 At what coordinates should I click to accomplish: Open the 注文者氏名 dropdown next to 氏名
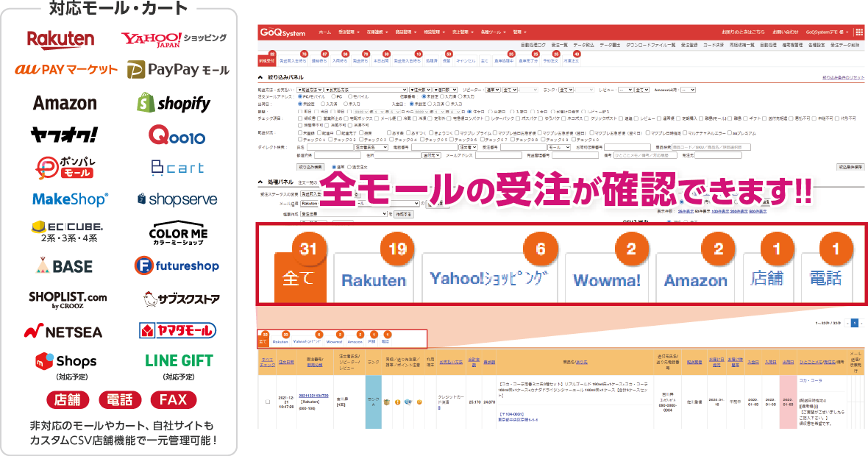(371, 147)
